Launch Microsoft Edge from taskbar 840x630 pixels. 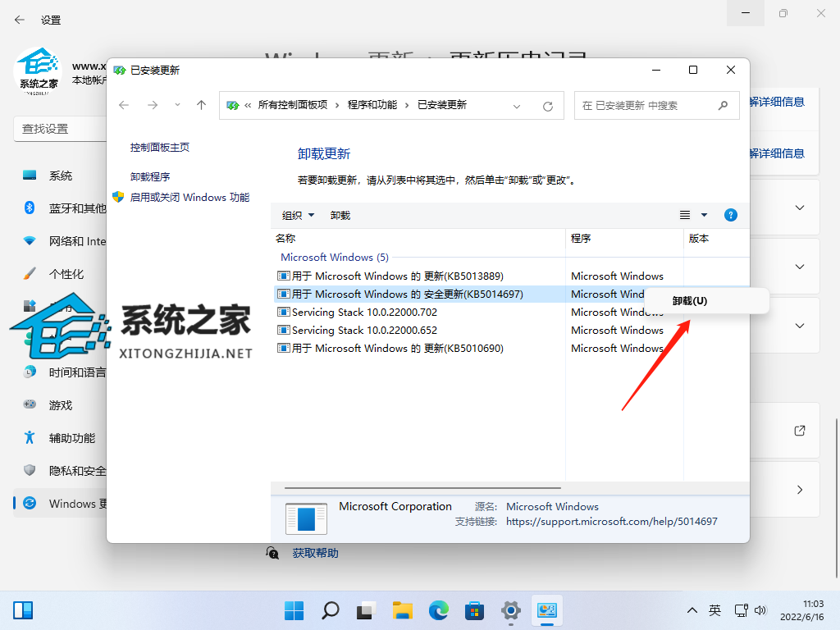(439, 610)
